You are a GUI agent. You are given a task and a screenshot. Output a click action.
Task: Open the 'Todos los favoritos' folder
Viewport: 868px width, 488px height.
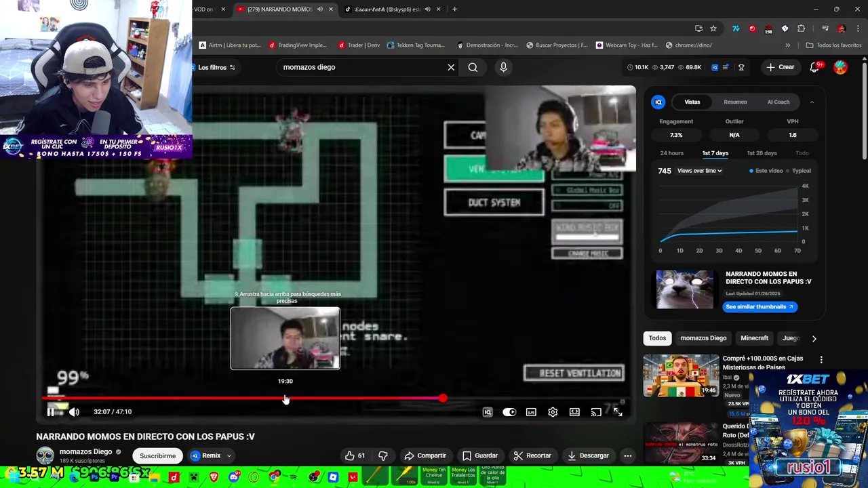point(833,45)
